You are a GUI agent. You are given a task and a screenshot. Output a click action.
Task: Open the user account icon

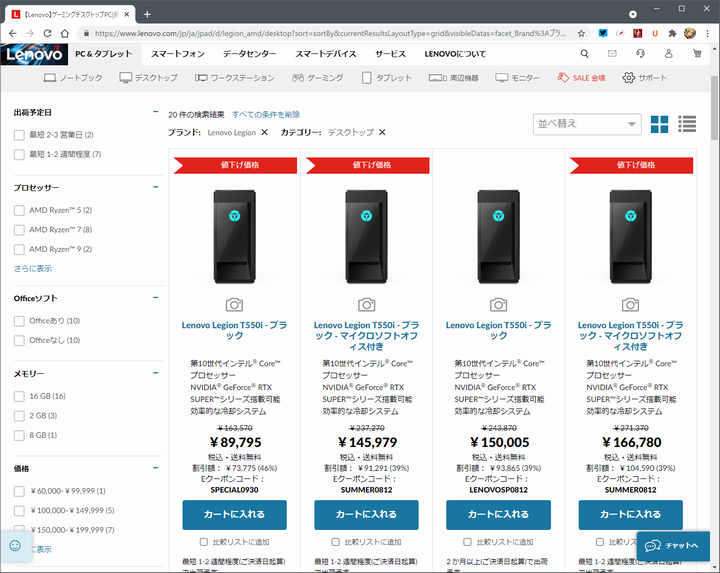(x=669, y=54)
